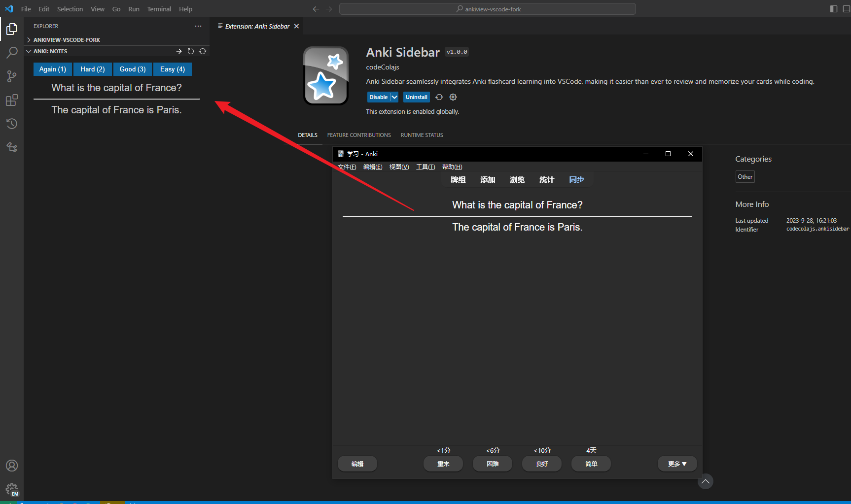Switch to the DETAILS tab
This screenshot has height=504, width=851.
(308, 135)
